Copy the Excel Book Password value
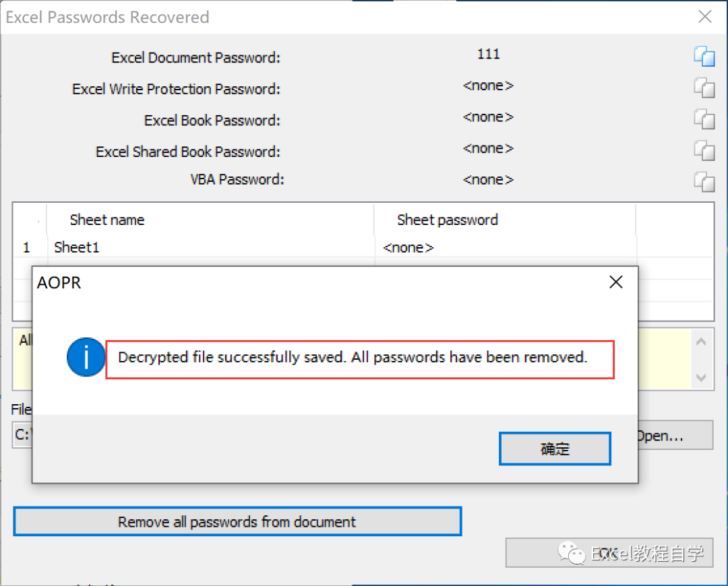Viewport: 728px width, 586px height. (x=704, y=119)
